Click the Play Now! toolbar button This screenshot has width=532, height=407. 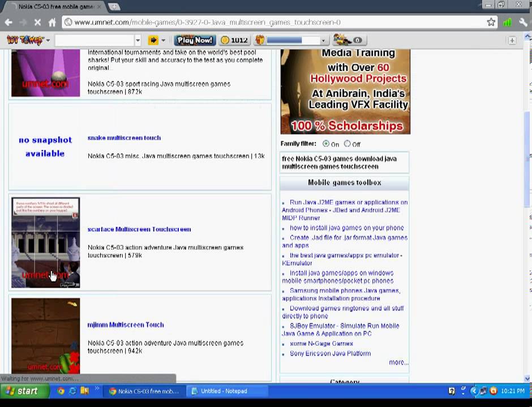195,40
